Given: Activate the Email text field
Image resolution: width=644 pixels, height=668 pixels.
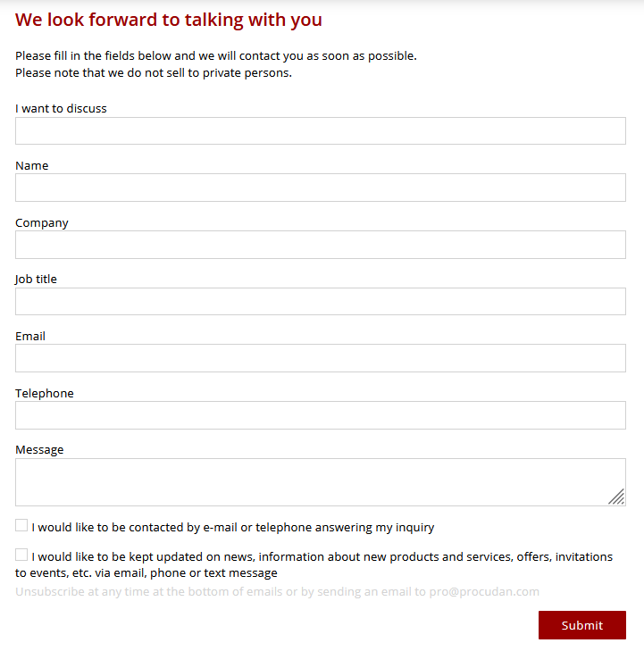Looking at the screenshot, I should [321, 358].
